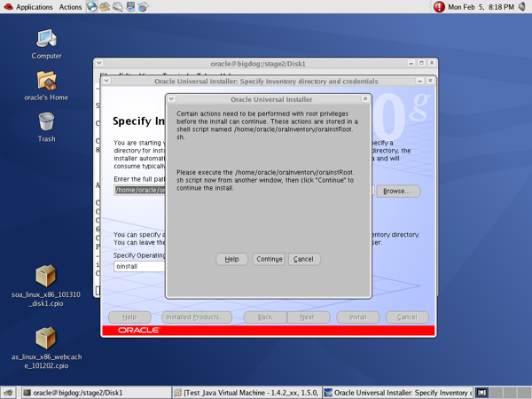Click the clock showing Mon Feb 5
Image resolution: width=532 pixels, height=399 pixels.
pyautogui.click(x=481, y=7)
